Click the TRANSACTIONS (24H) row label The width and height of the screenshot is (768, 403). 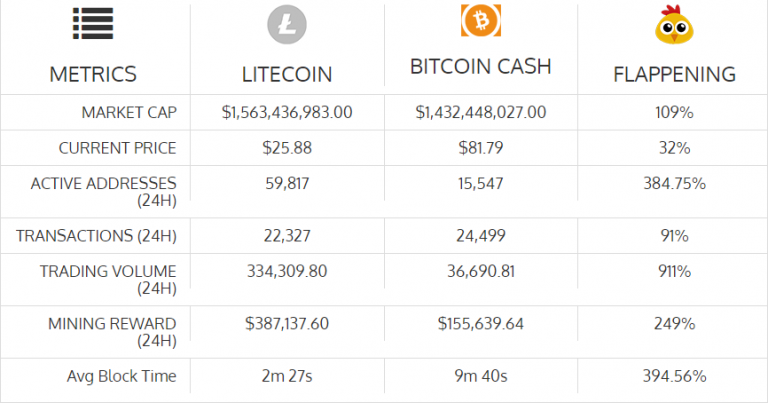[x=96, y=236]
